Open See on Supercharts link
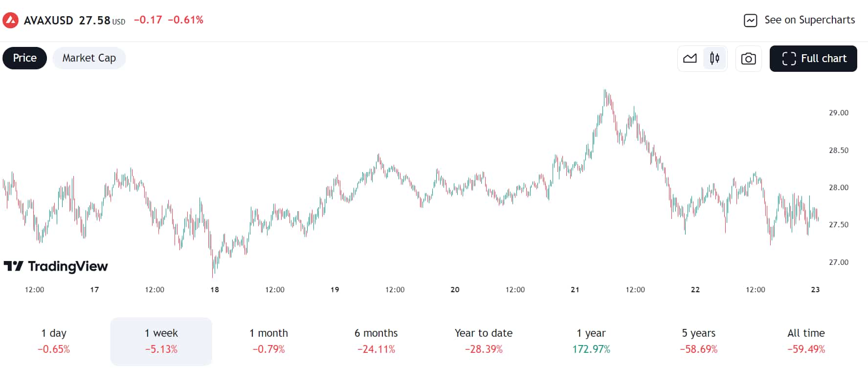This screenshot has height=368, width=868. [x=809, y=20]
